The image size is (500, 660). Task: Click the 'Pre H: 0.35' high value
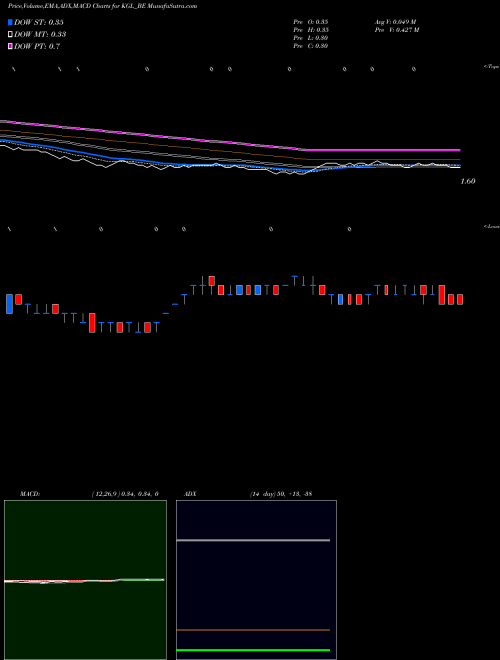pos(311,30)
